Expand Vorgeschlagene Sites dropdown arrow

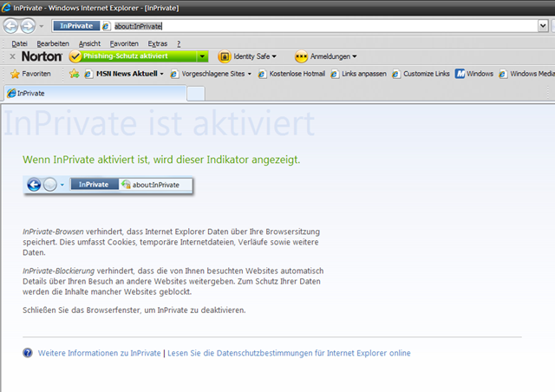[250, 74]
